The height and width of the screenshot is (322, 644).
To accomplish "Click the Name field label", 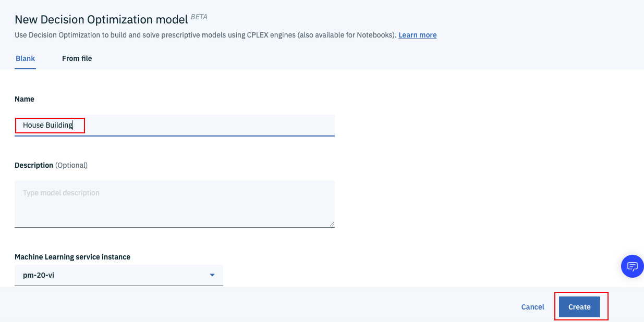I will pos(25,99).
